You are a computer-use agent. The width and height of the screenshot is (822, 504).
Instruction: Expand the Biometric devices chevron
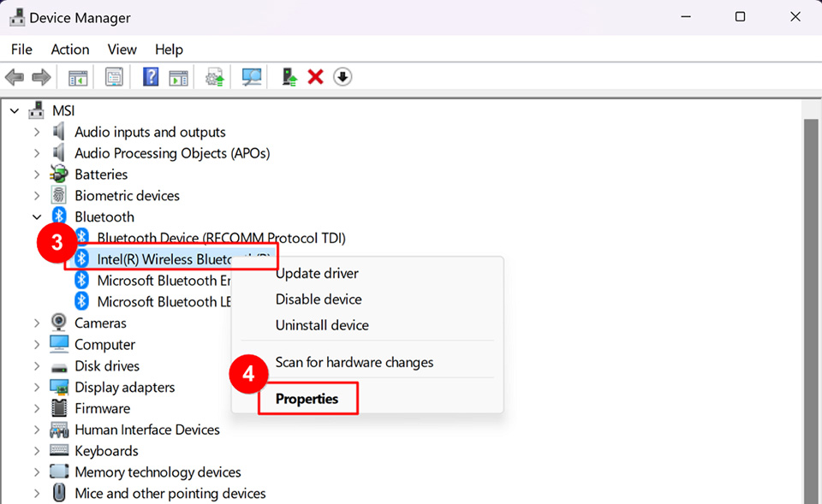(37, 196)
